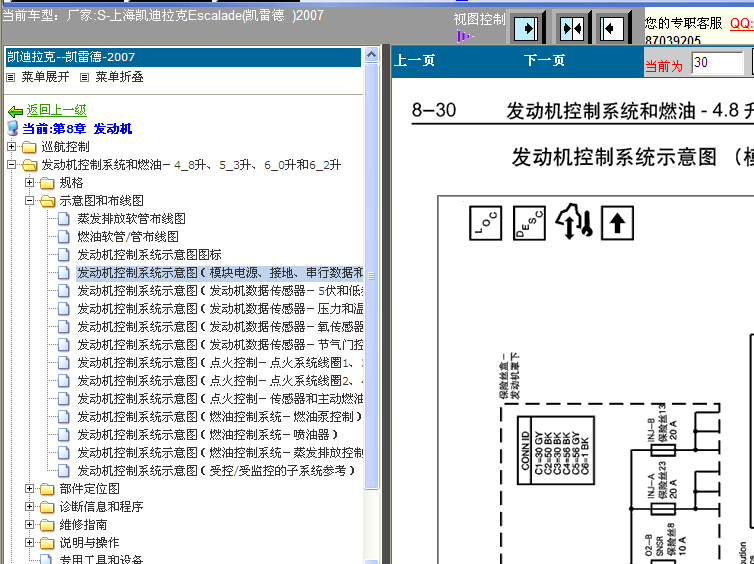754x564 pixels.
Task: Click page icon beside 燃油软管/管布线图
Action: pyautogui.click(x=64, y=237)
